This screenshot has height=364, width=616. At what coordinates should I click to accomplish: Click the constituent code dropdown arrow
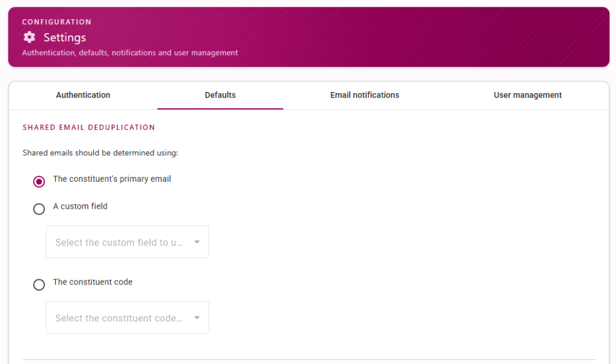coord(197,318)
